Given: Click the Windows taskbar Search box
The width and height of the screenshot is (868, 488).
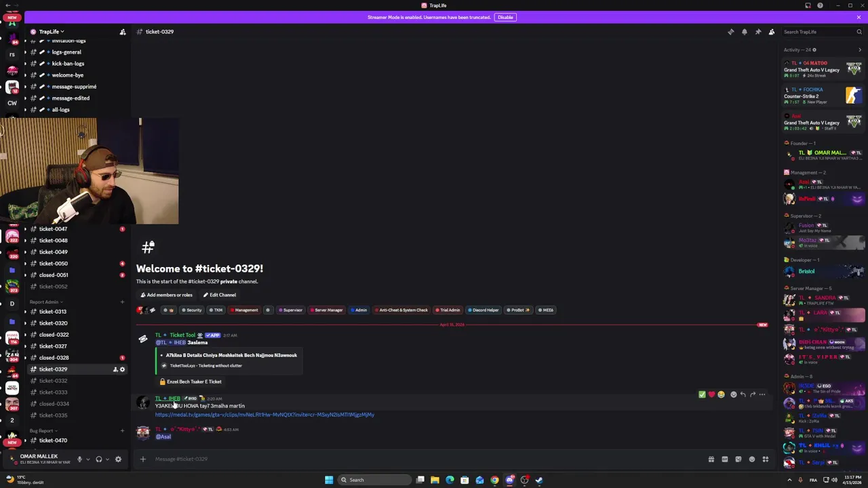Looking at the screenshot, I should 375,480.
